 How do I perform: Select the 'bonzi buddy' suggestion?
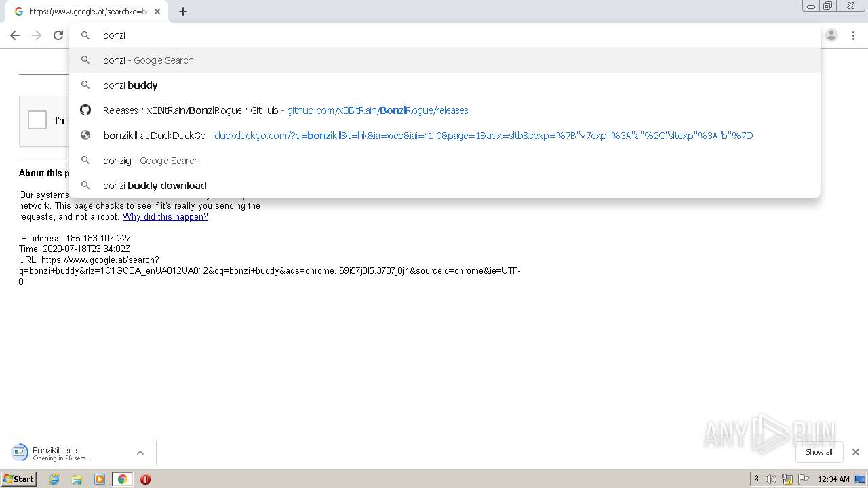445,85
